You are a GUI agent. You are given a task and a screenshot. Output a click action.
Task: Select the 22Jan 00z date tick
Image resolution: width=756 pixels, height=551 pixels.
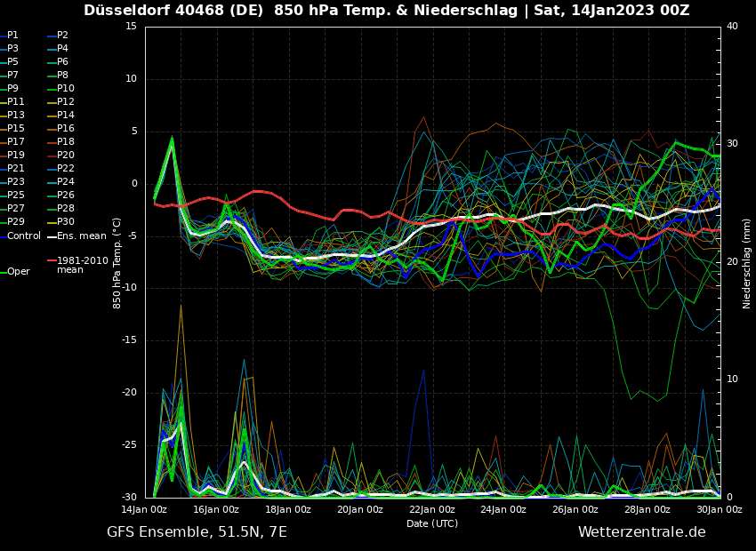pos(432,510)
